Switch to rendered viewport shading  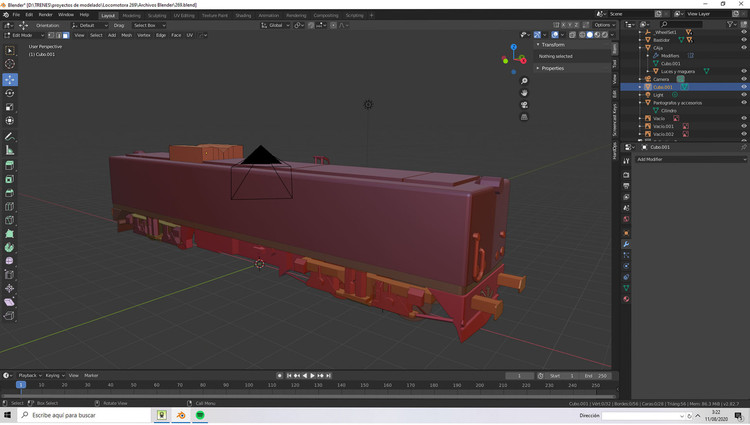click(605, 35)
